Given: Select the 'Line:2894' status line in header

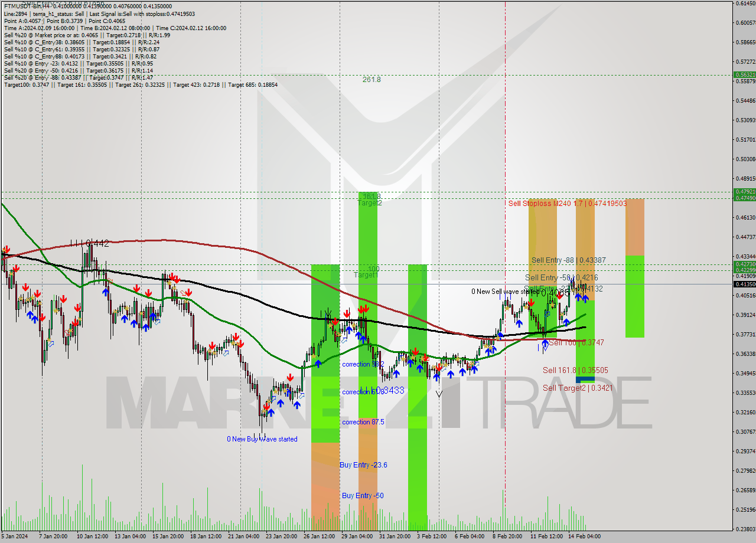Looking at the screenshot, I should [x=99, y=14].
